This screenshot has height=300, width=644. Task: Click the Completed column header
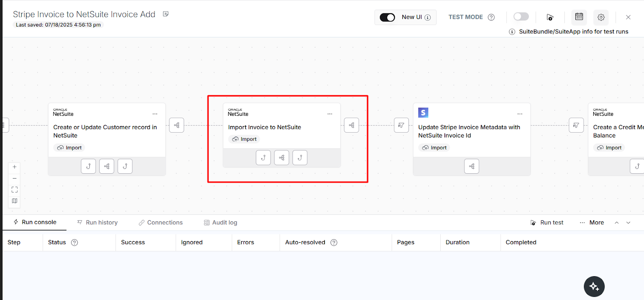521,242
